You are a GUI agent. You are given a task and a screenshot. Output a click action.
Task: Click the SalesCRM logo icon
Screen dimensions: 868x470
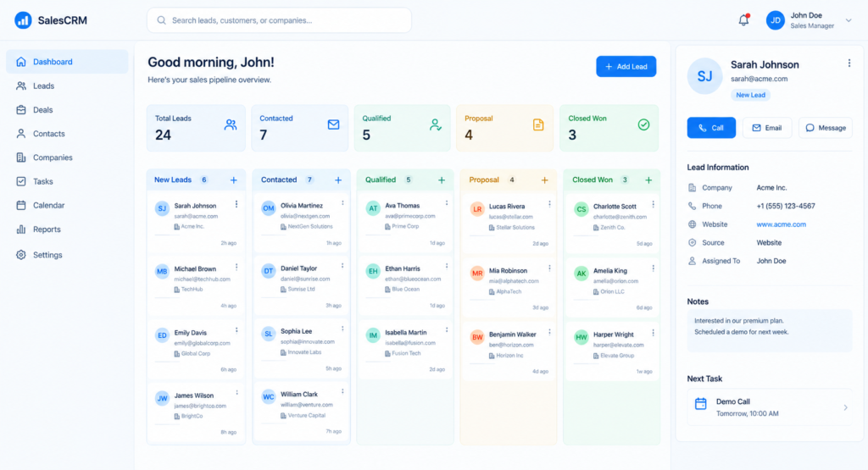click(x=23, y=20)
